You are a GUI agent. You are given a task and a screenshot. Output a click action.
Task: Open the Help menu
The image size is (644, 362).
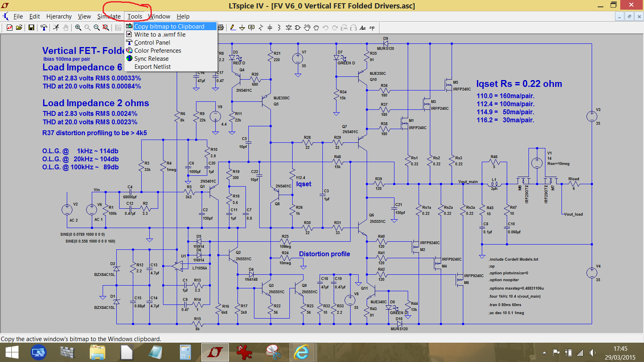tap(183, 16)
